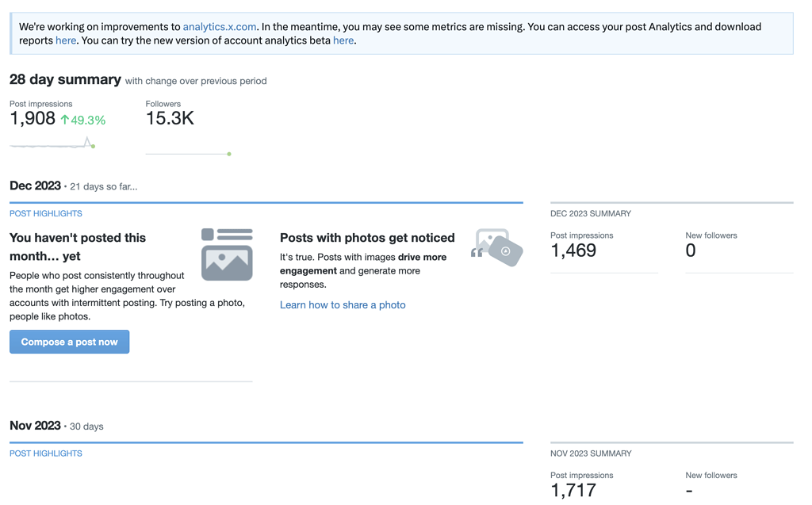Click Nov 2023 post impressions 1,717

click(573, 490)
